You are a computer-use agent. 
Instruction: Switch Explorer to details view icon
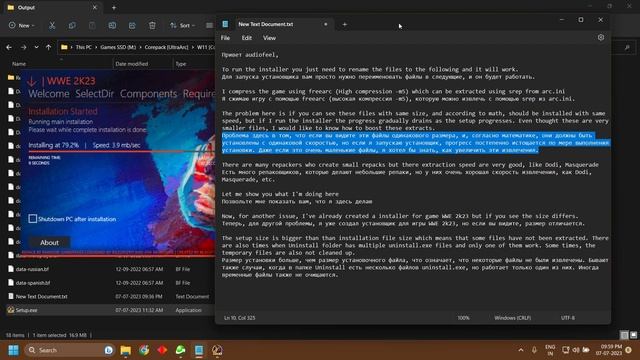point(624,335)
